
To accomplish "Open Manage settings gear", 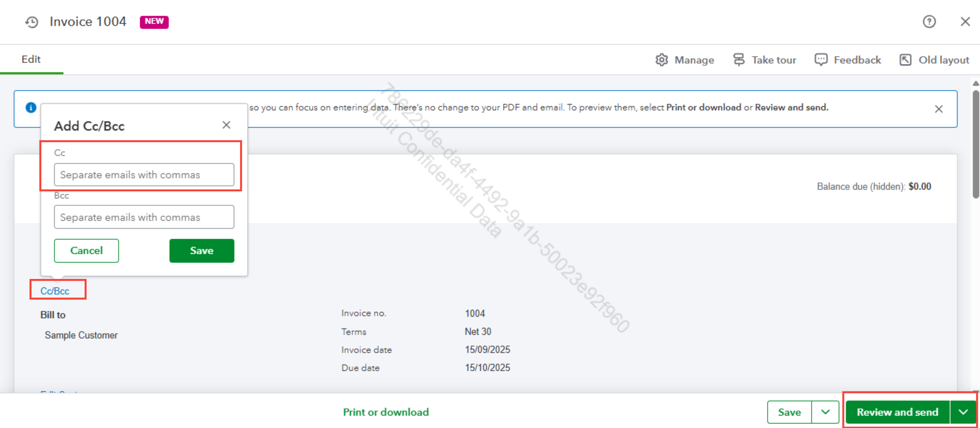I will click(x=685, y=60).
